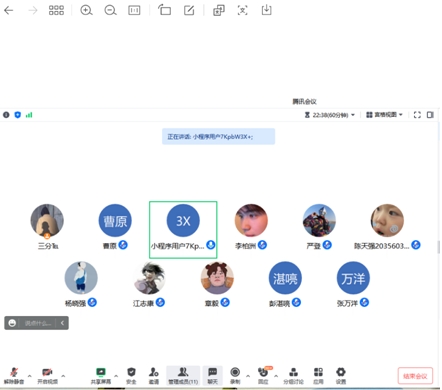Expand the arrow next to share screen
Screen dimensions: 442x390
(116, 376)
